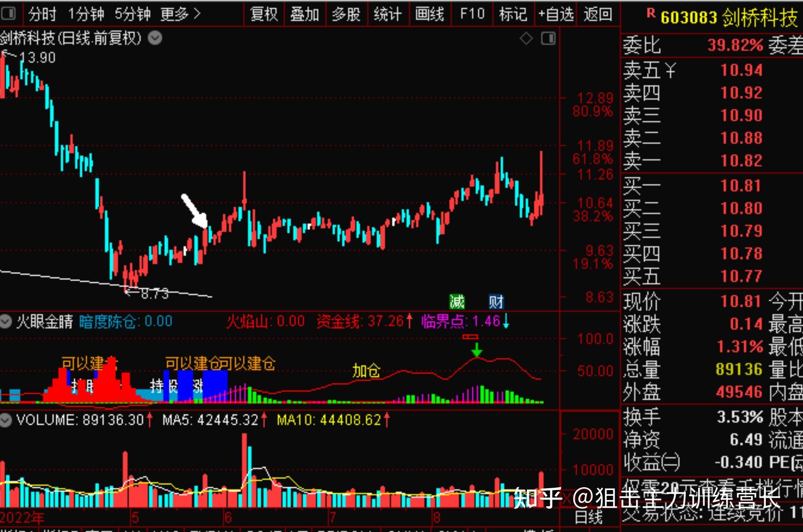Open the 统计 statistics tool
This screenshot has width=803, height=532.
coord(387,14)
